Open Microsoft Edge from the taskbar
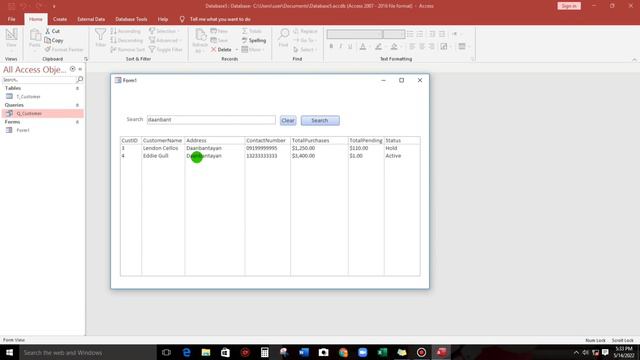The height and width of the screenshot is (360, 640). [187, 352]
